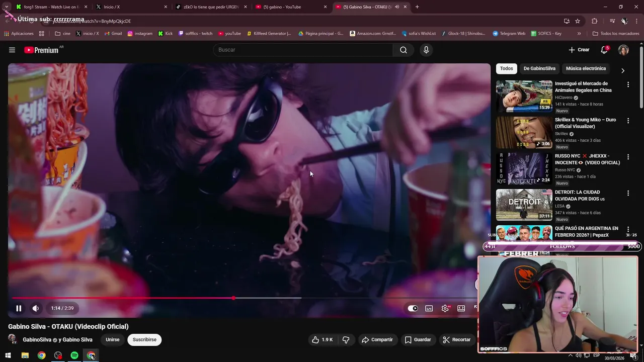Open File Explorer from the taskbar
644x362 pixels.
[25, 355]
